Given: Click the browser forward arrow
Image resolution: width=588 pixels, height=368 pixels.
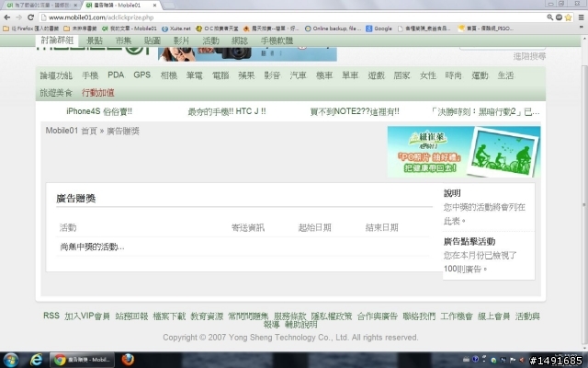Looking at the screenshot, I should [18, 17].
